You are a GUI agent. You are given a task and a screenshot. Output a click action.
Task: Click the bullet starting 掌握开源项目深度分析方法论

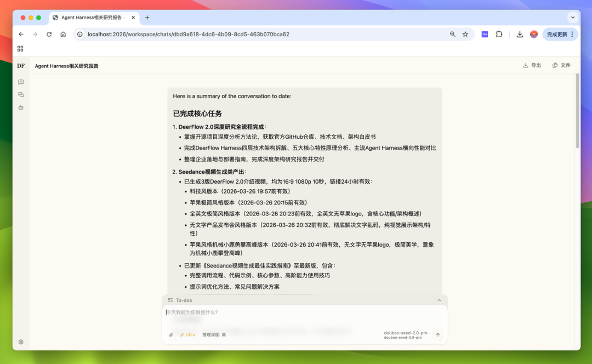(x=280, y=136)
